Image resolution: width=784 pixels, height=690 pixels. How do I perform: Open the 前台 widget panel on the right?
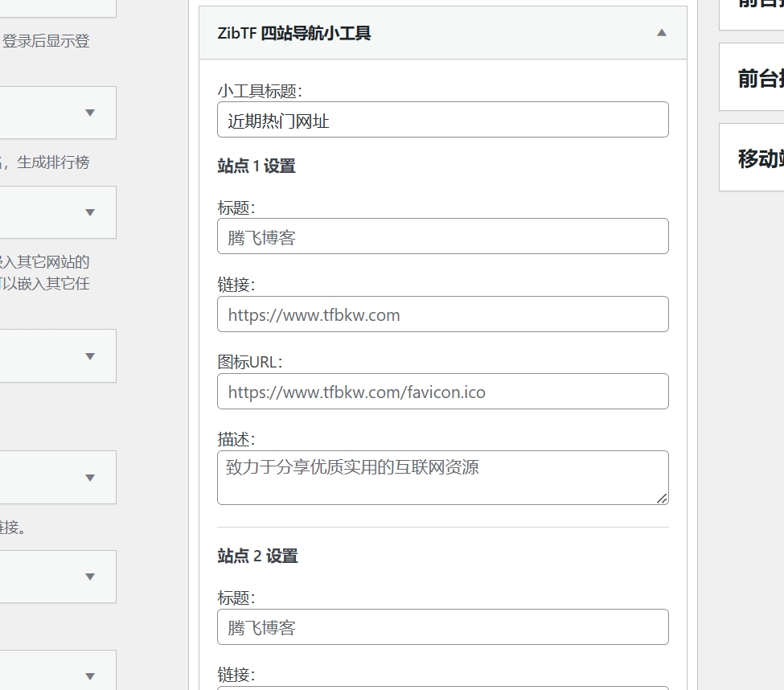coord(749,77)
